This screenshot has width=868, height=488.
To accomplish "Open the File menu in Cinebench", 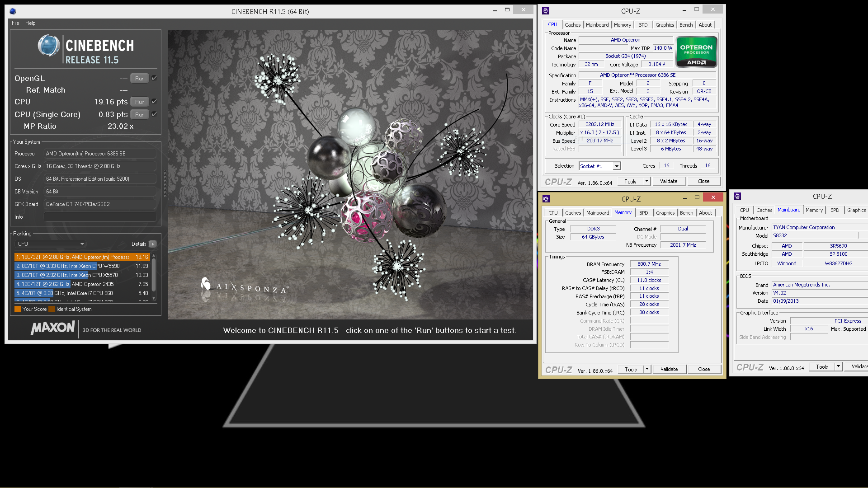I will (15, 23).
